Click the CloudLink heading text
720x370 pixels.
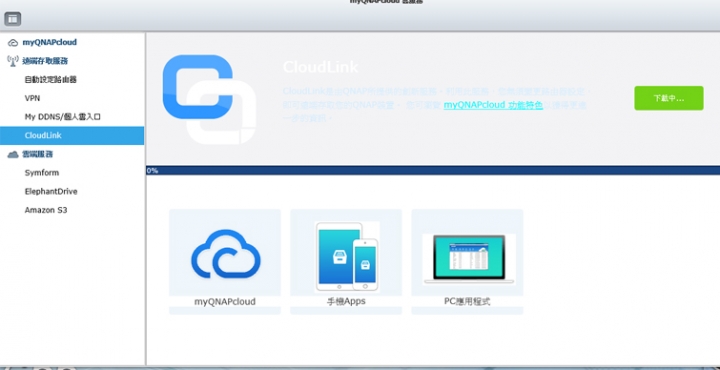pos(320,67)
